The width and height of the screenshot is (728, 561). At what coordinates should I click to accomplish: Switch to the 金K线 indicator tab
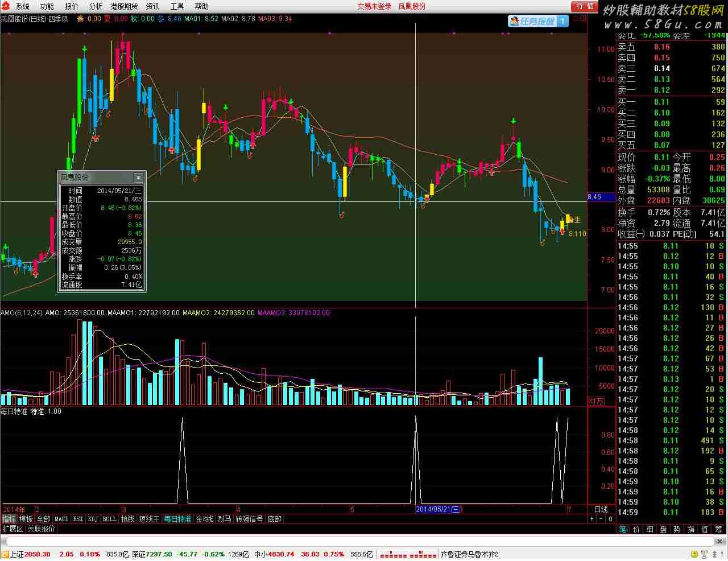204,519
